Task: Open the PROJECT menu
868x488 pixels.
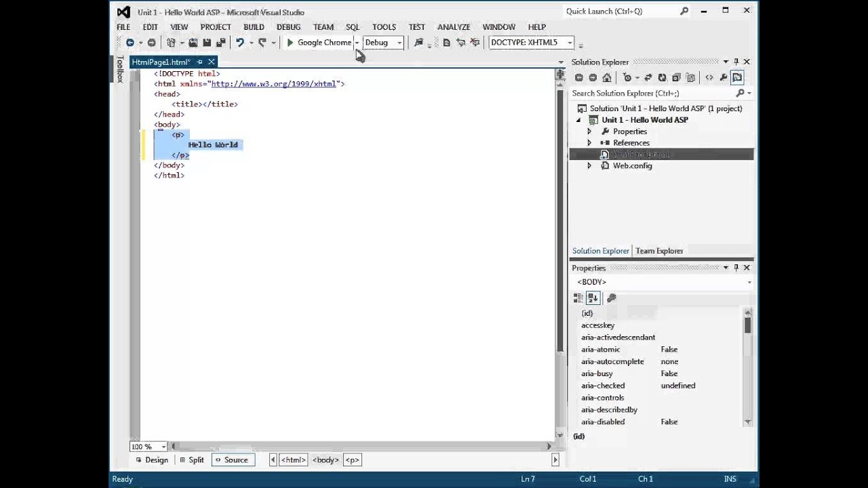Action: tap(216, 27)
